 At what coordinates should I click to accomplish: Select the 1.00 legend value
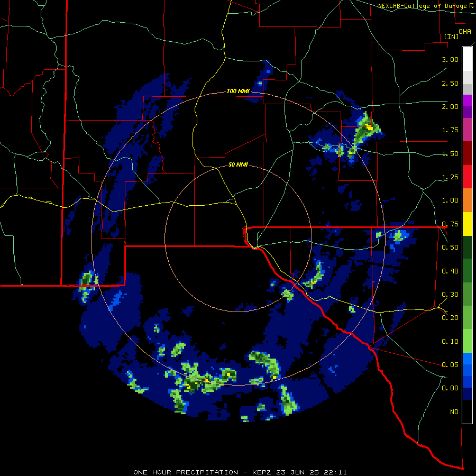point(450,200)
